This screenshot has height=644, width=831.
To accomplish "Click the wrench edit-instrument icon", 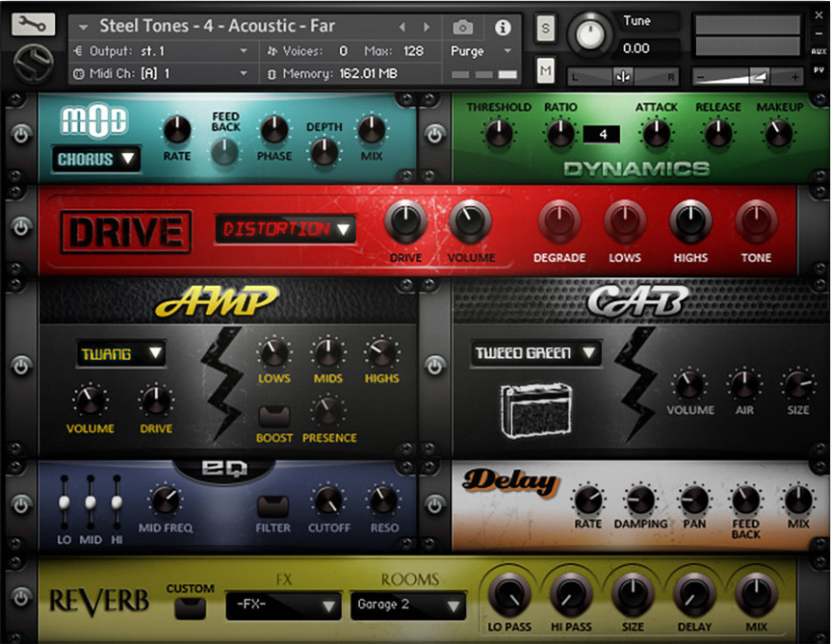I will pyautogui.click(x=32, y=23).
